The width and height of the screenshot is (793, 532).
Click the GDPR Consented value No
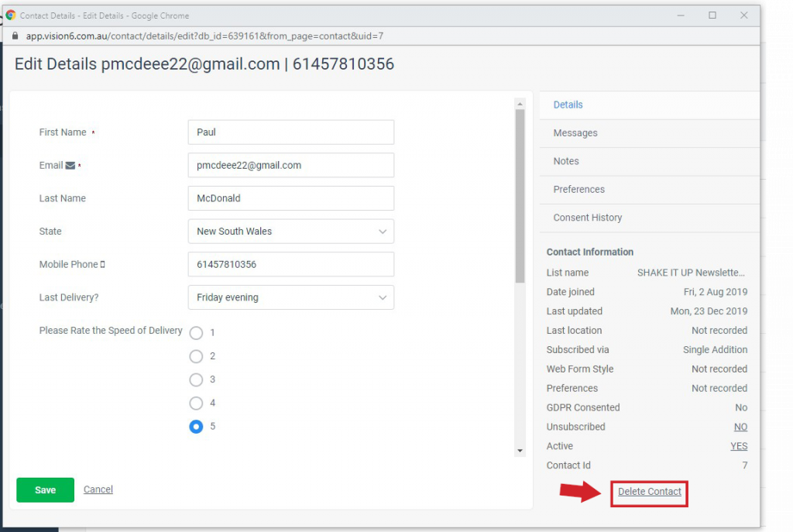click(741, 407)
